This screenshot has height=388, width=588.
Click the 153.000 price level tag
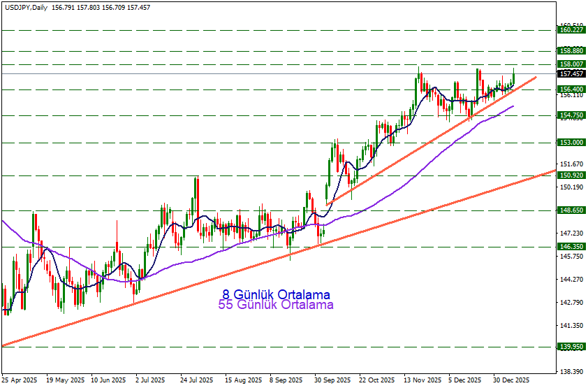(x=571, y=143)
